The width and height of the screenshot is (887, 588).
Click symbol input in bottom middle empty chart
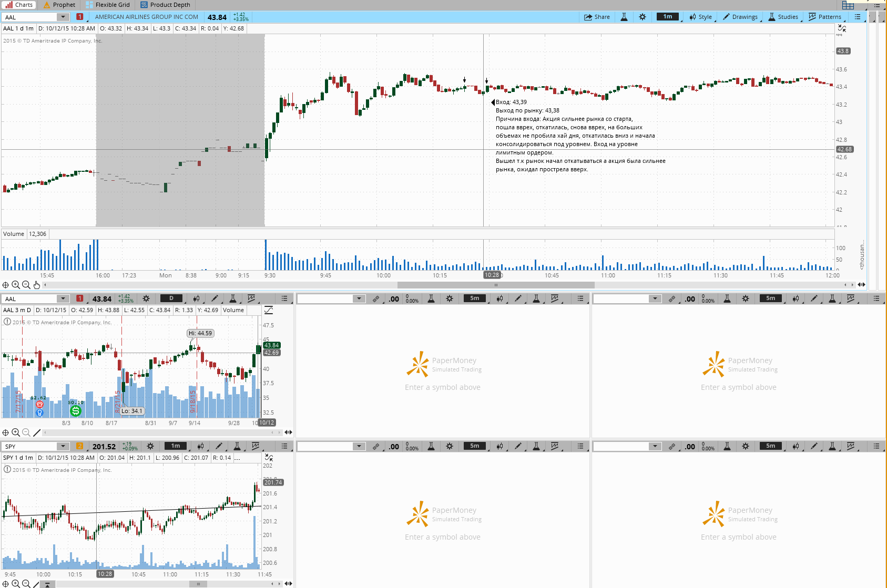pos(325,447)
